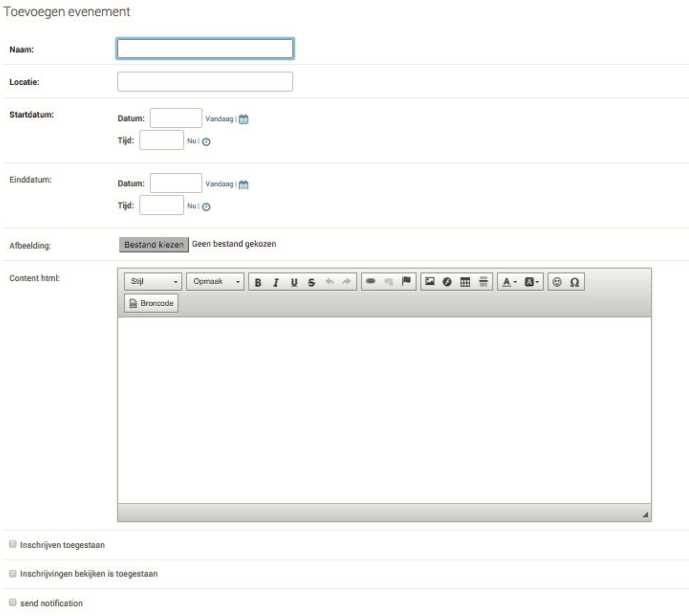This screenshot has height=616, width=689.
Task: Apply italic formatting in the editor
Action: coord(276,282)
